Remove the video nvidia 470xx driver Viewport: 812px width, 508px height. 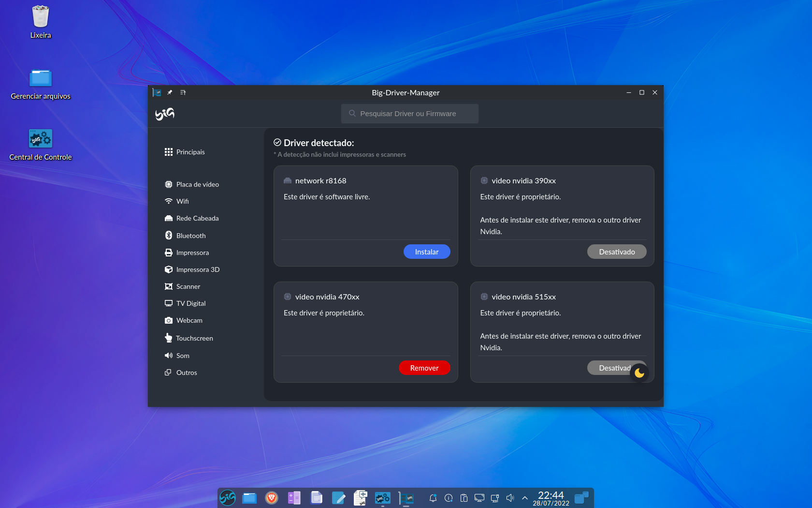click(x=424, y=368)
